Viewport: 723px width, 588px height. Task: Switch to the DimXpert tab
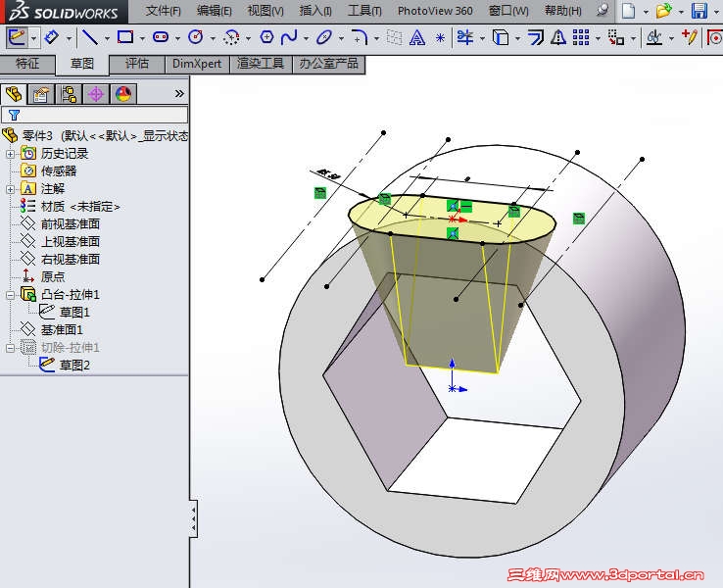point(197,64)
